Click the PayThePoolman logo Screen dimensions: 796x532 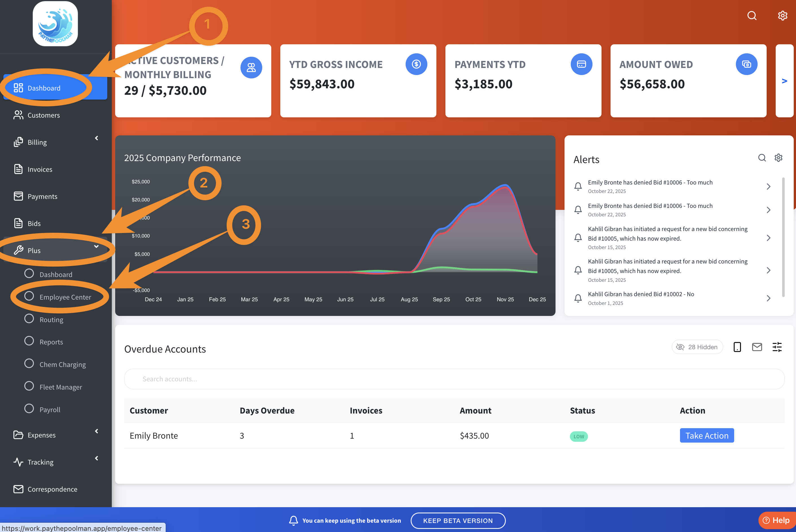coord(55,24)
